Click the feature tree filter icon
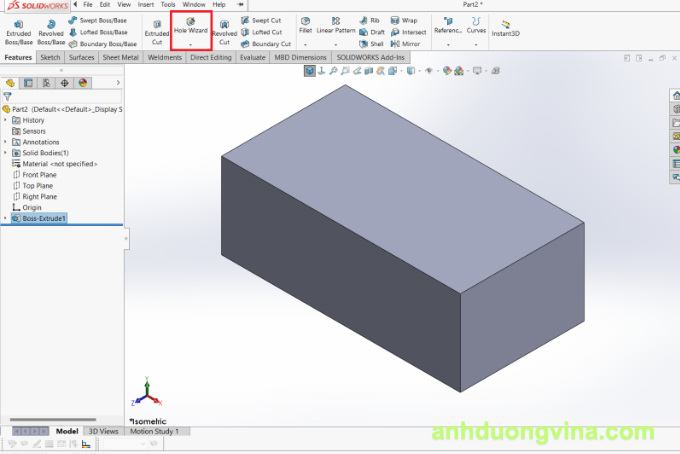Screen dimensions: 680x454 [x=7, y=97]
